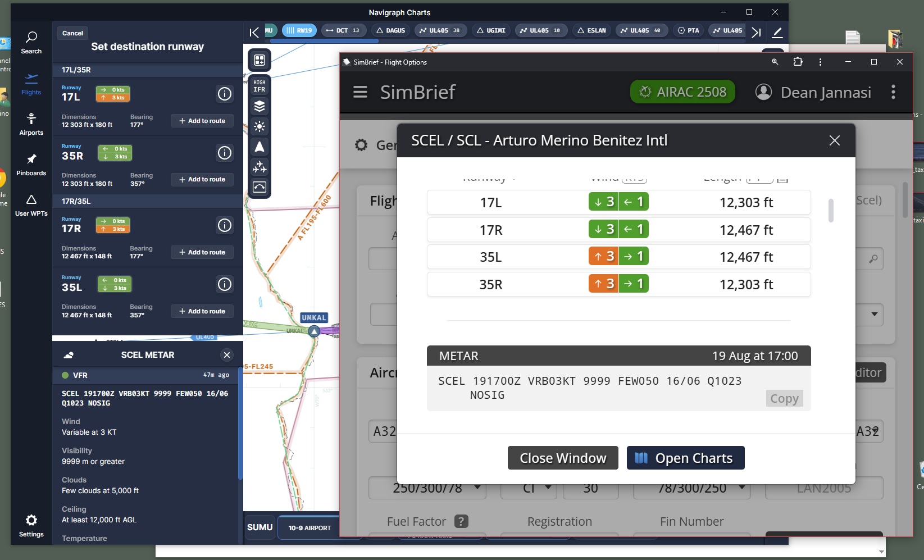Switch the map type HIGH IFR toggle
The image size is (924, 560).
[x=260, y=86]
